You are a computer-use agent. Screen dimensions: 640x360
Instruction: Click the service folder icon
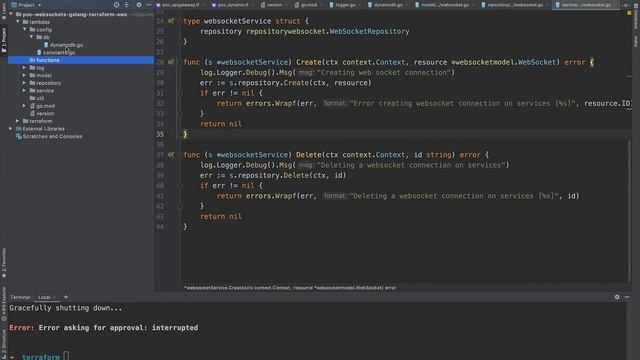pyautogui.click(x=32, y=91)
